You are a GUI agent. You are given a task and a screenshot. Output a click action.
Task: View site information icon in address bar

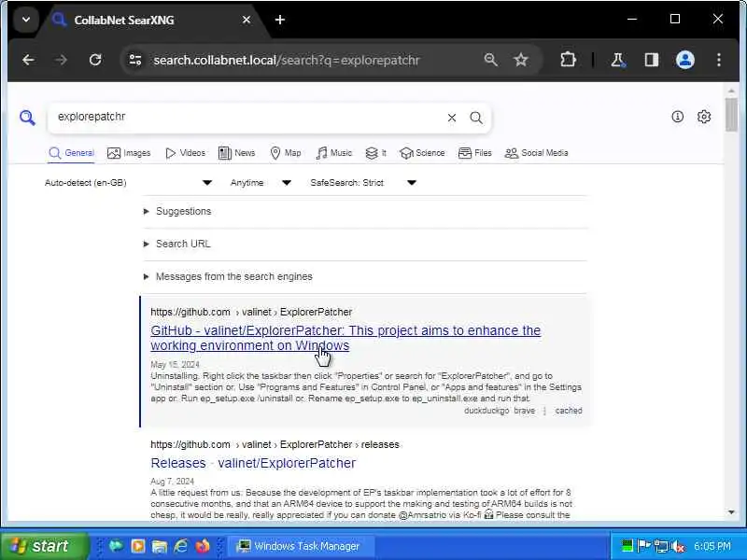(x=135, y=60)
